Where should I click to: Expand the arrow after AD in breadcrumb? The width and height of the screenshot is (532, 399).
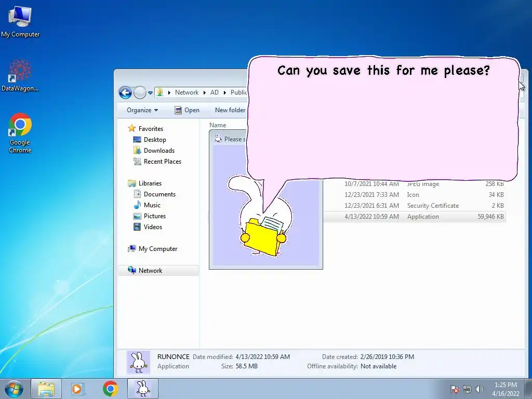click(x=224, y=92)
